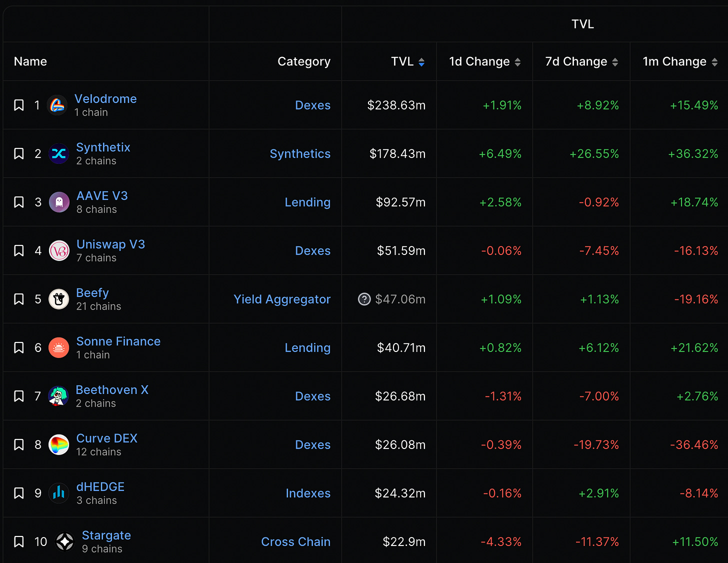Viewport: 728px width, 563px height.
Task: Bookmark the dHEDGE protocol
Action: click(19, 493)
